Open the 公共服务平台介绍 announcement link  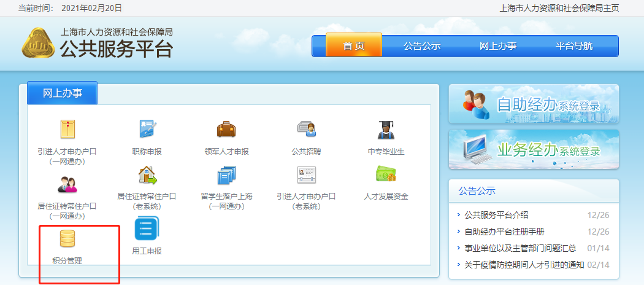(x=496, y=215)
